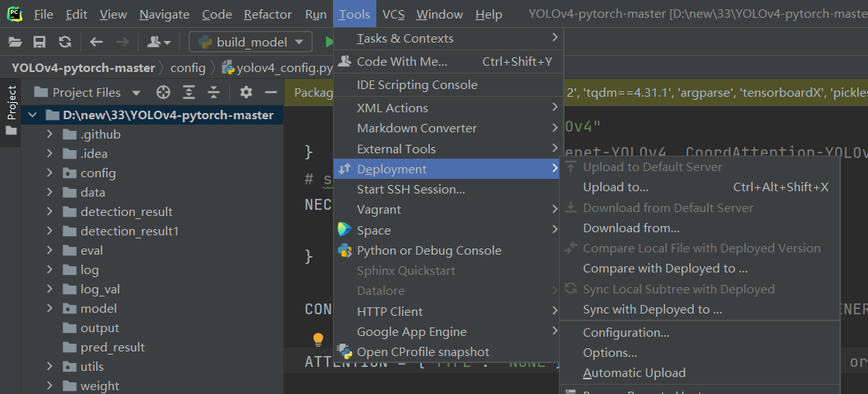Click the yellow lightbulb intention icon
Image resolution: width=868 pixels, height=394 pixels.
(317, 339)
